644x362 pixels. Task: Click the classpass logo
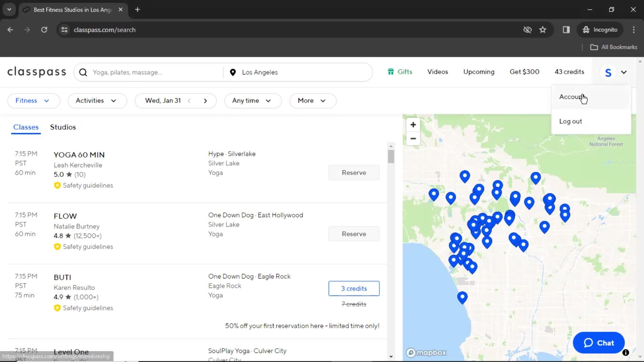37,72
